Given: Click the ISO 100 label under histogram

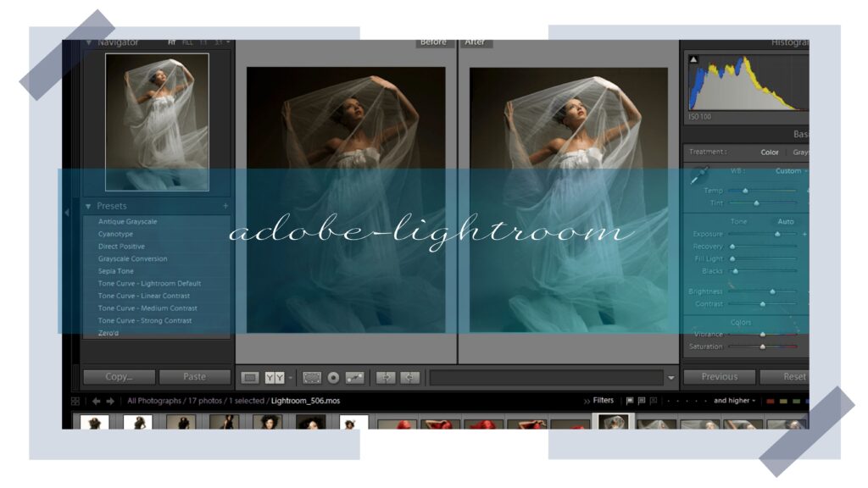Looking at the screenshot, I should point(699,117).
